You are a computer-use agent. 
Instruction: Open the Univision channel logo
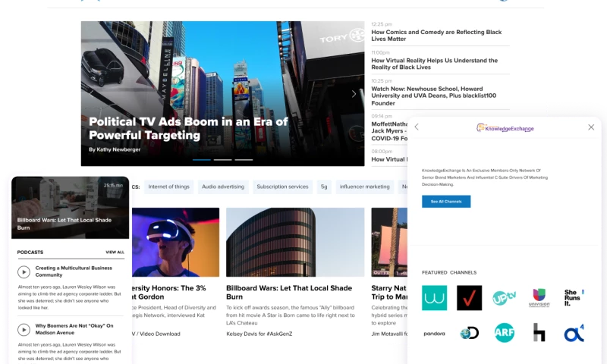[539, 298]
